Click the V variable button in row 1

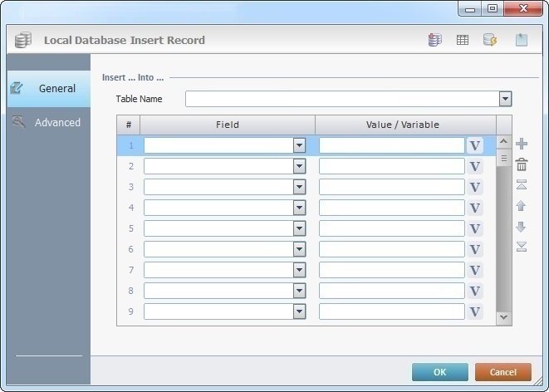tap(474, 145)
